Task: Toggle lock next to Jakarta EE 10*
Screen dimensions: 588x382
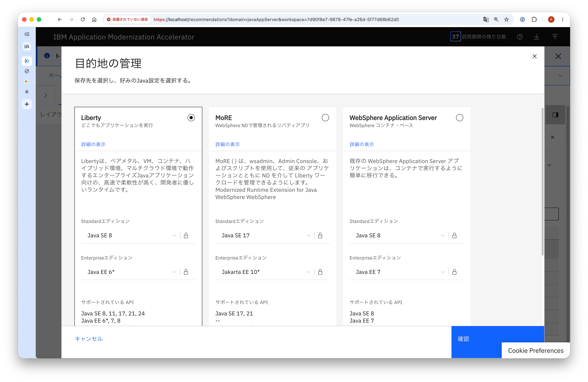Action: (320, 272)
